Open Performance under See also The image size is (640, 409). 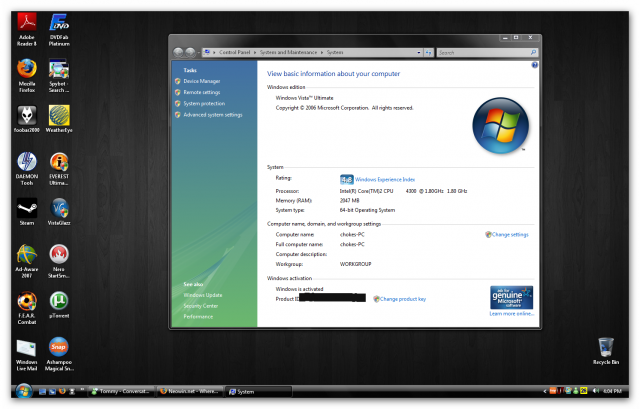[198, 317]
